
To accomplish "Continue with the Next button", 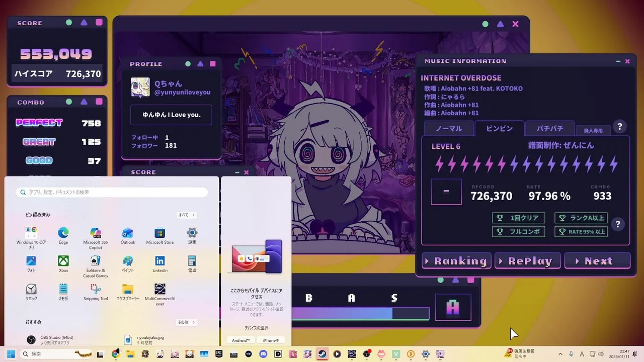I will coord(597,261).
